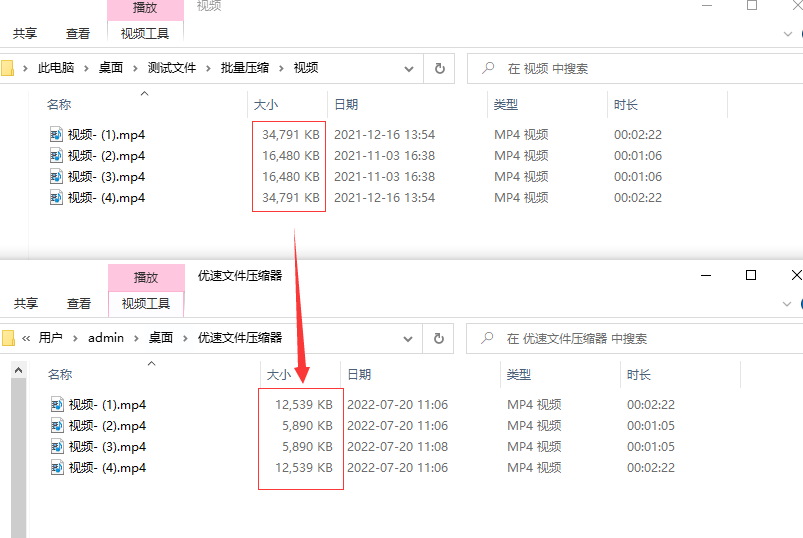This screenshot has height=538, width=803.
Task: Expand ribbon chevron in 优速文件压缩器 window
Action: pyautogui.click(x=787, y=304)
